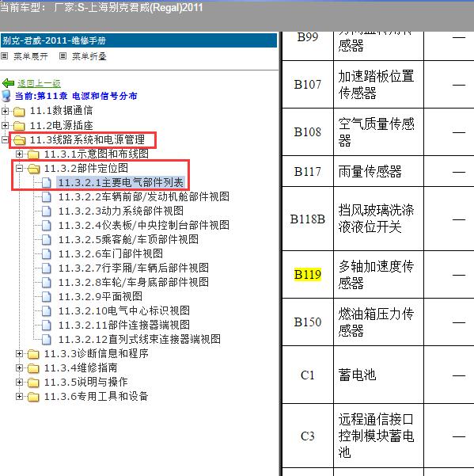
Task: Open 11.3.2.6车门部件视图
Action: coord(111,253)
